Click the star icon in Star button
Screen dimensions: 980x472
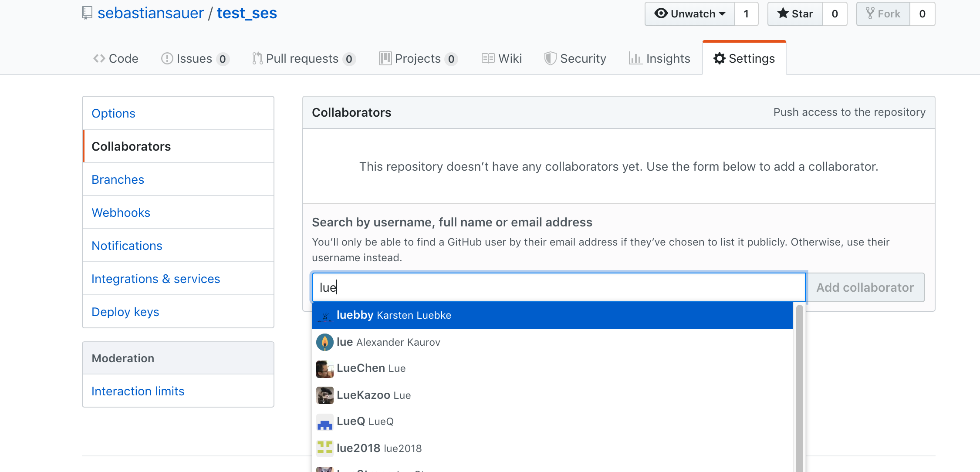click(x=783, y=13)
